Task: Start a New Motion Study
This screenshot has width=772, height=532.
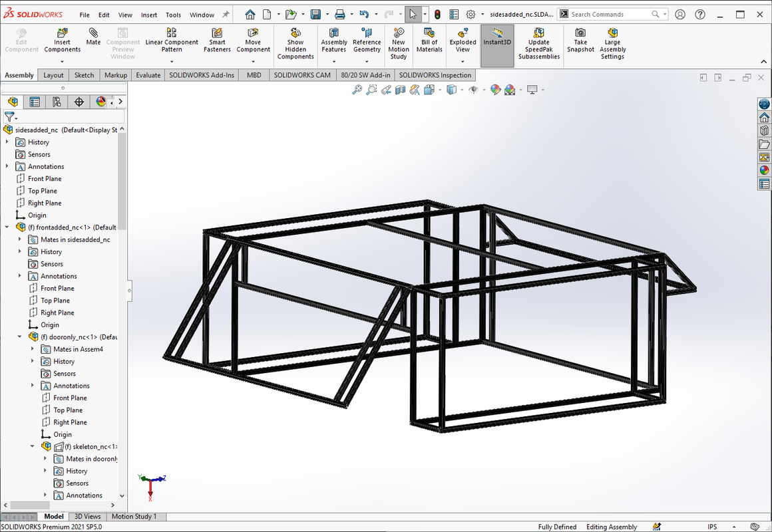Action: [x=398, y=43]
